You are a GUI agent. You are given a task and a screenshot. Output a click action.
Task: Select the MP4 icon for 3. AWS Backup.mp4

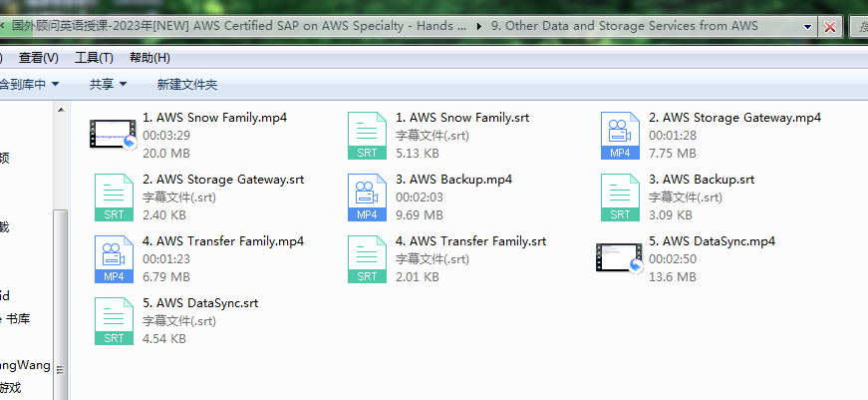(367, 198)
